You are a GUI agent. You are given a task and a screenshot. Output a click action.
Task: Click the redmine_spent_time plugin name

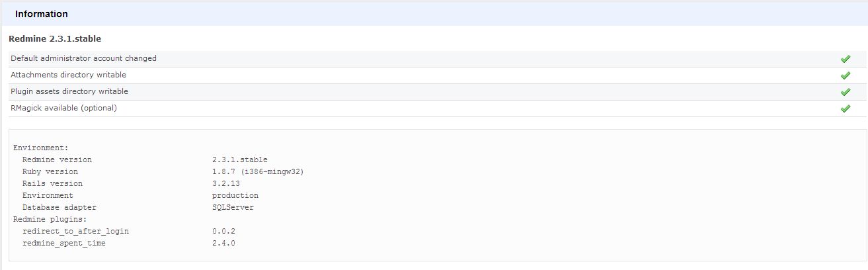64,244
